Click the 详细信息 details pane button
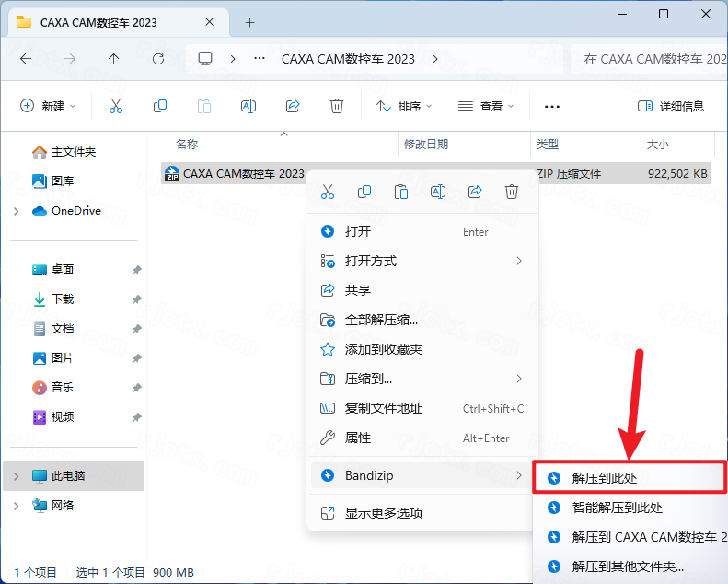Viewport: 728px width, 584px height. coord(671,106)
